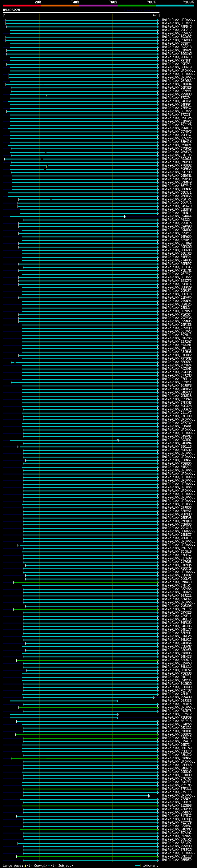The width and height of the screenshot is (197, 868).
Task: Click the white query sequence ruler bar
Action: [x=81, y=13]
